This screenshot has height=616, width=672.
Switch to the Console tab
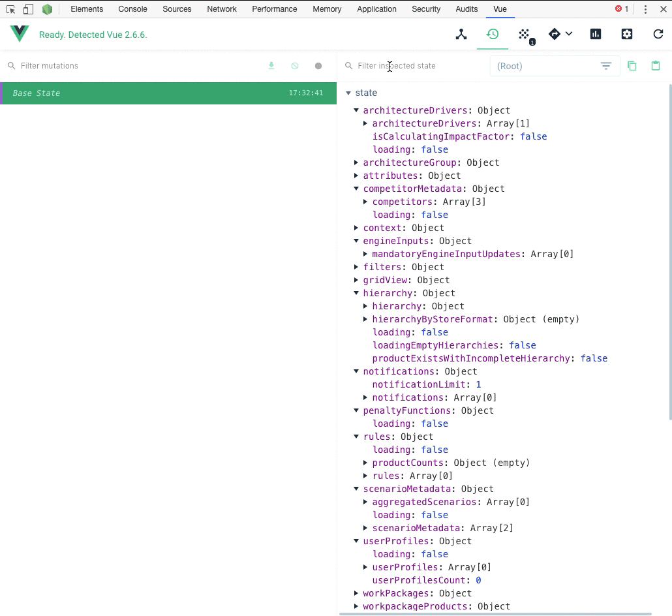[132, 9]
